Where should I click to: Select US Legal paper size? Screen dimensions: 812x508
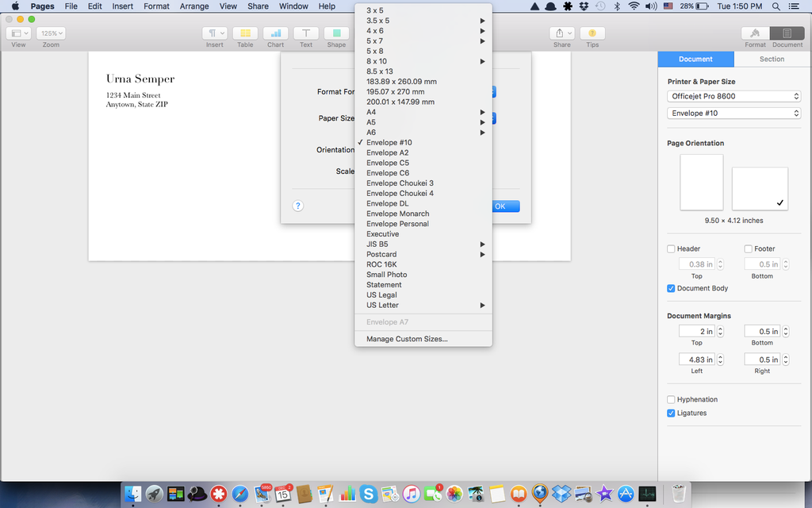point(423,295)
